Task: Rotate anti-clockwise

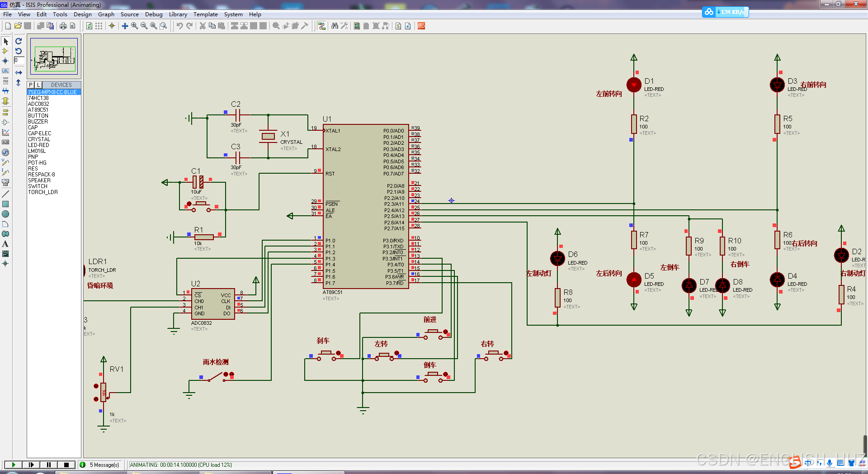Action: point(19,51)
